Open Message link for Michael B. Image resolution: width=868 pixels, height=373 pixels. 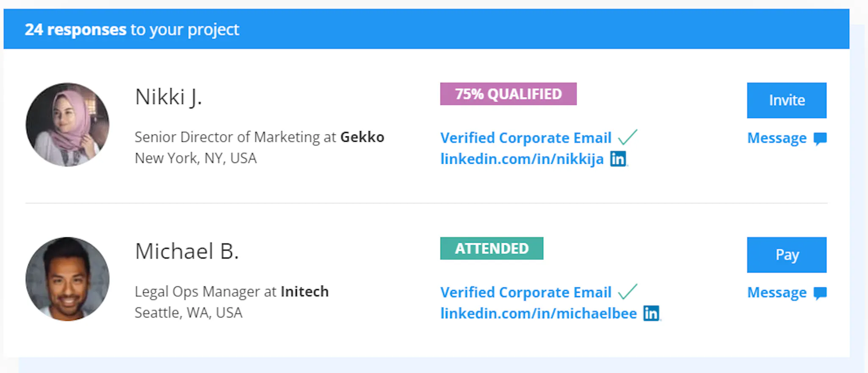pos(777,293)
